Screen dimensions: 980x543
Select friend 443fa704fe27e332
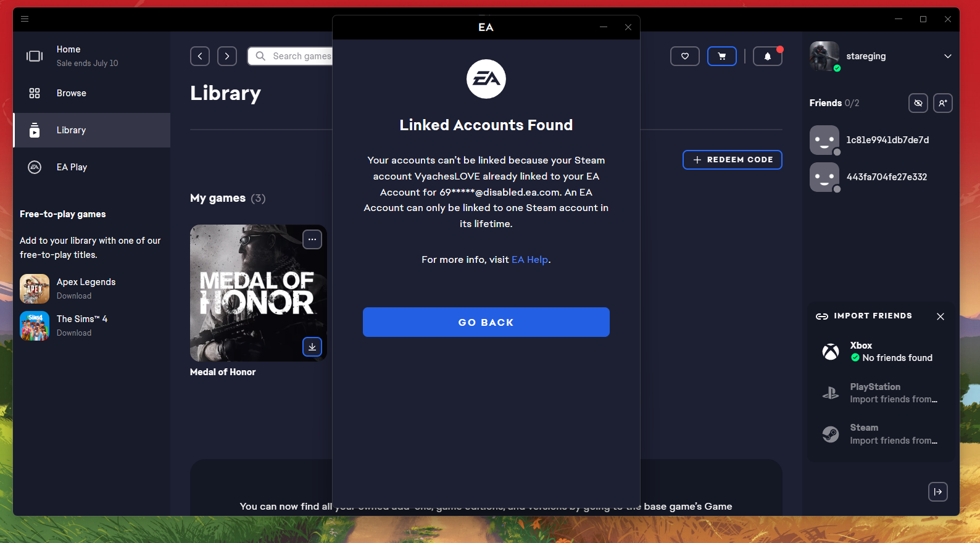coord(881,177)
